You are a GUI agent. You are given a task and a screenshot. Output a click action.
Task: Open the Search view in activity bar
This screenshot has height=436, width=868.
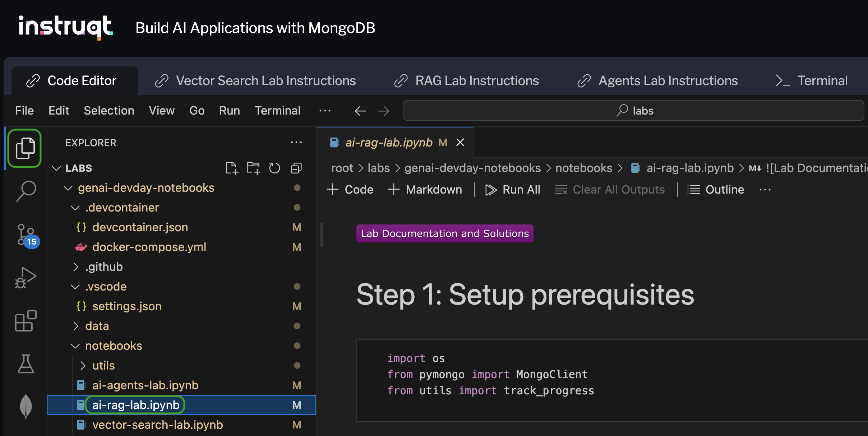26,191
